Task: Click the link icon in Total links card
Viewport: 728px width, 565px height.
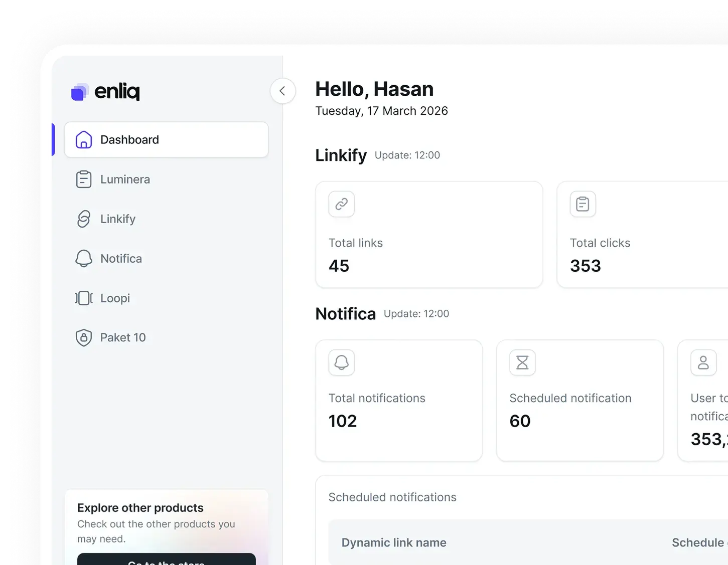Action: click(x=342, y=204)
